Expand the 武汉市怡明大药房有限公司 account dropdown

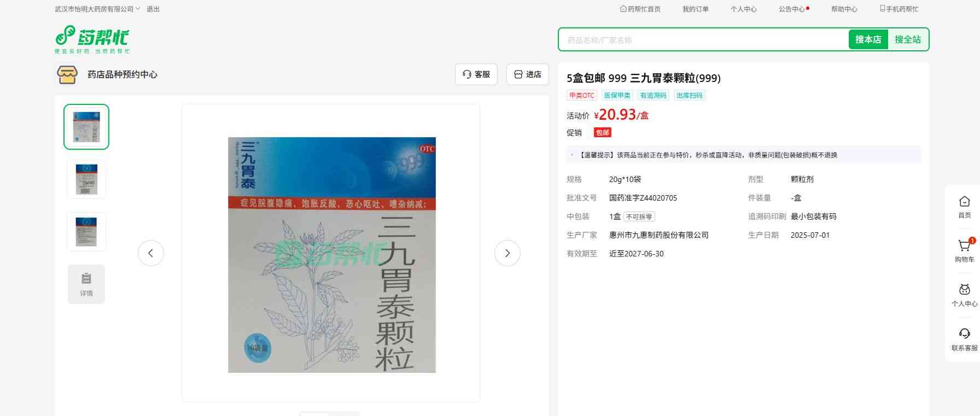[x=97, y=9]
